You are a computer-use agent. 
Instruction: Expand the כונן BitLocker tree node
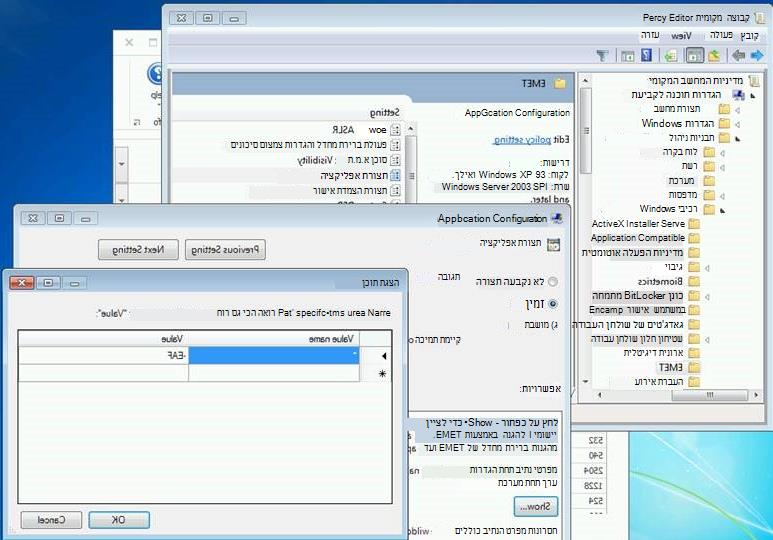(x=707, y=297)
